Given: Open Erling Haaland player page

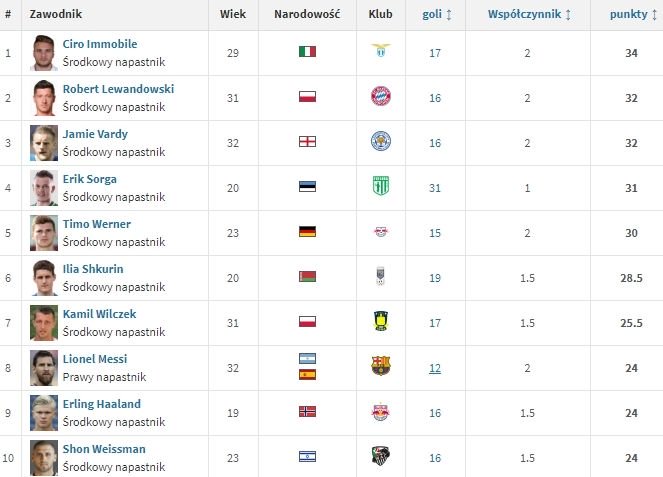Looking at the screenshot, I should click(x=101, y=404).
